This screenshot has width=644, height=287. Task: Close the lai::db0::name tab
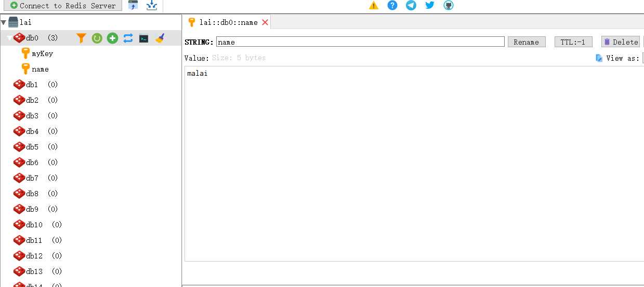[265, 22]
